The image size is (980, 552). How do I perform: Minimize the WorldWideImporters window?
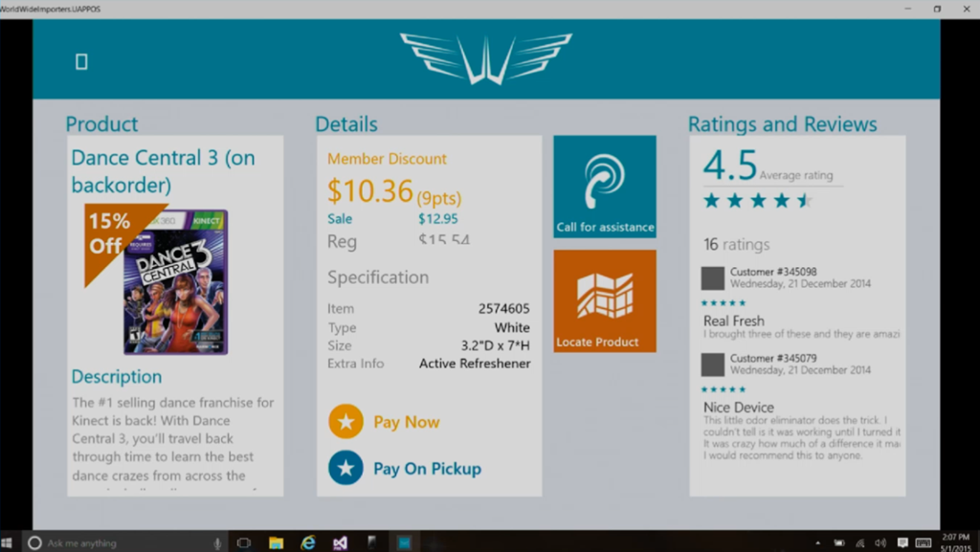coord(907,9)
